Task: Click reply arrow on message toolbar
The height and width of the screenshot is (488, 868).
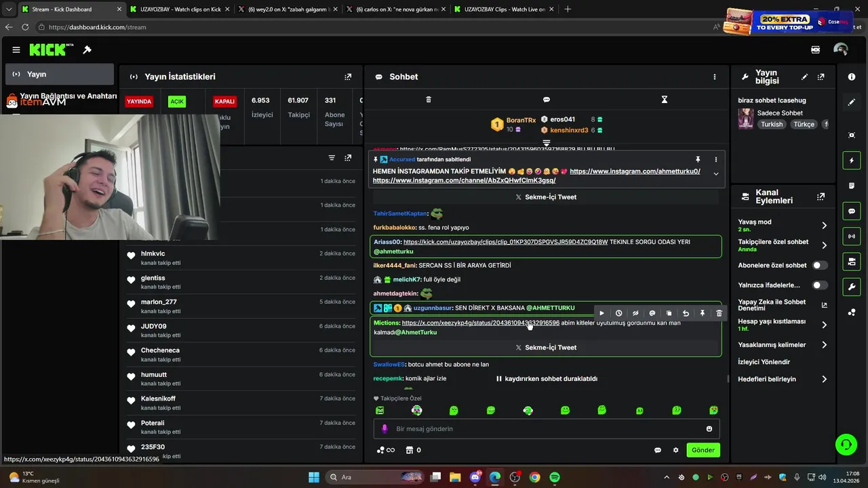Action: click(x=686, y=313)
